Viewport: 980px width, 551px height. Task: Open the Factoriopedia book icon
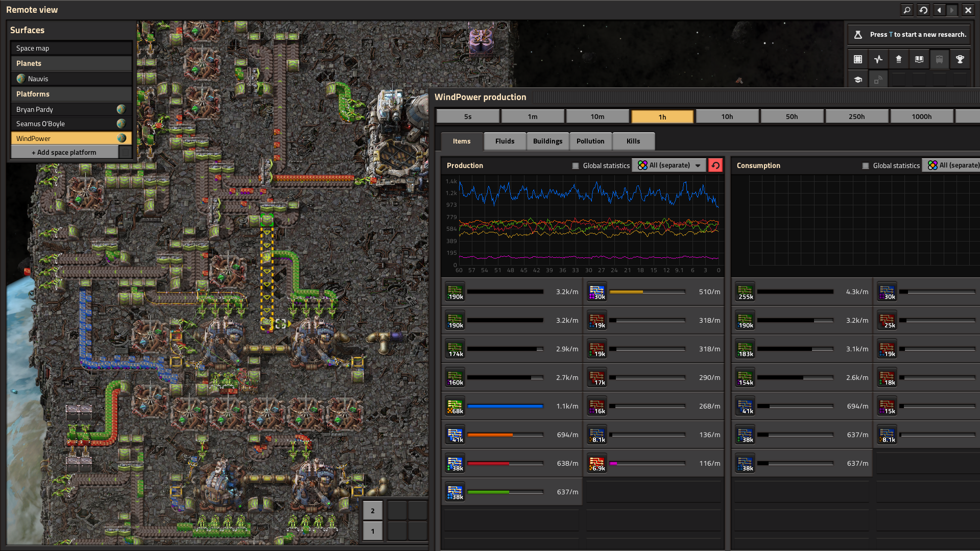(919, 59)
